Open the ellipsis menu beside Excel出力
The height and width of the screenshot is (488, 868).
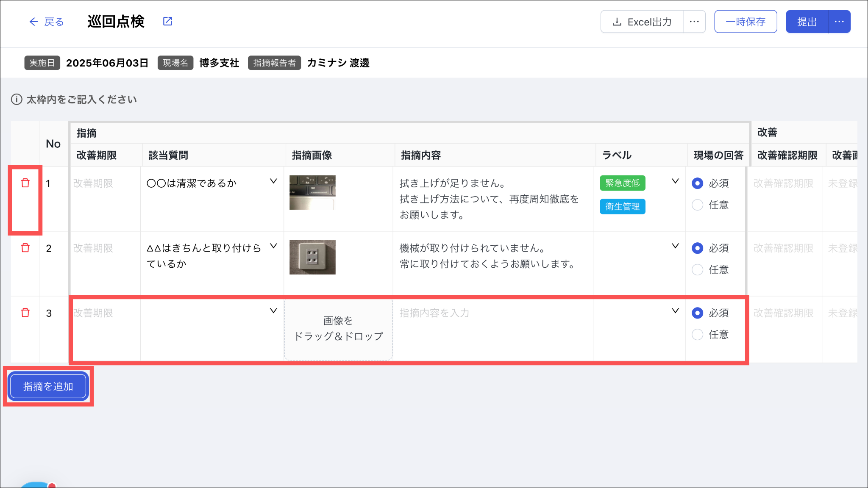pos(694,22)
